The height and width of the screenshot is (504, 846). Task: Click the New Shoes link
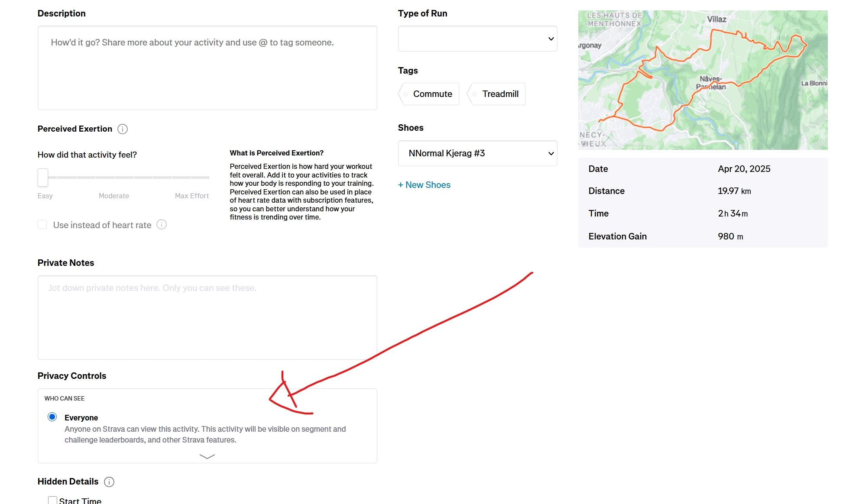tap(424, 185)
